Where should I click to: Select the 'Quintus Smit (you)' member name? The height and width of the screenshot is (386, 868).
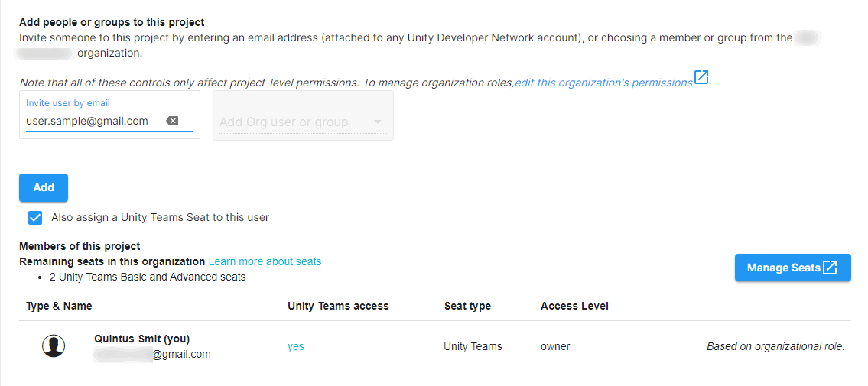coord(141,339)
